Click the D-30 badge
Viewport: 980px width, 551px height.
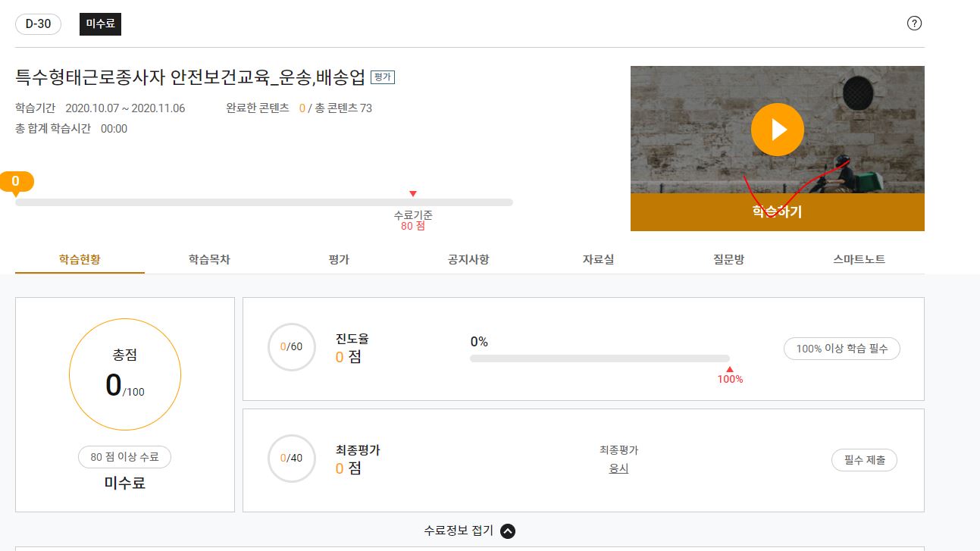pos(38,23)
